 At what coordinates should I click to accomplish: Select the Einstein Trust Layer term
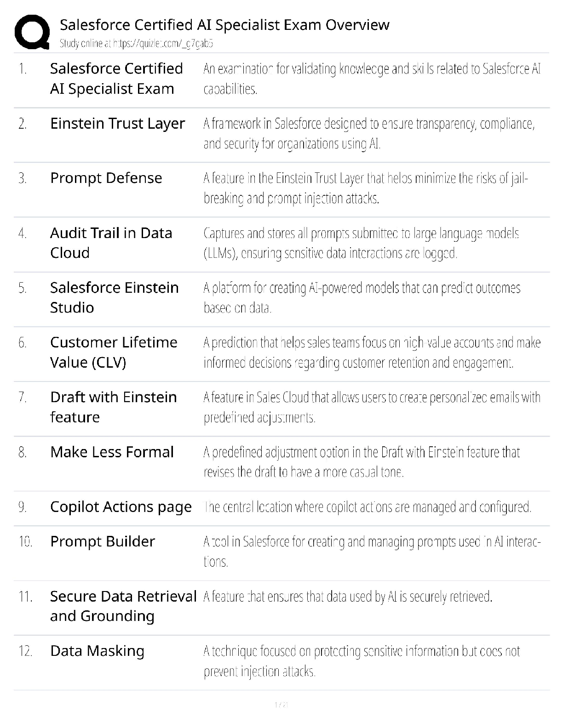(x=117, y=123)
